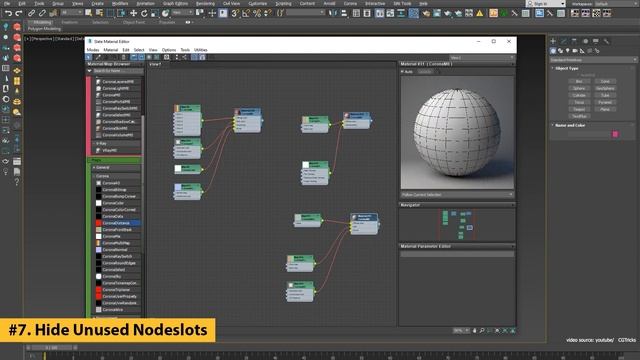Click the Sphere primitive button
This screenshot has height=360, width=640.
click(x=579, y=88)
